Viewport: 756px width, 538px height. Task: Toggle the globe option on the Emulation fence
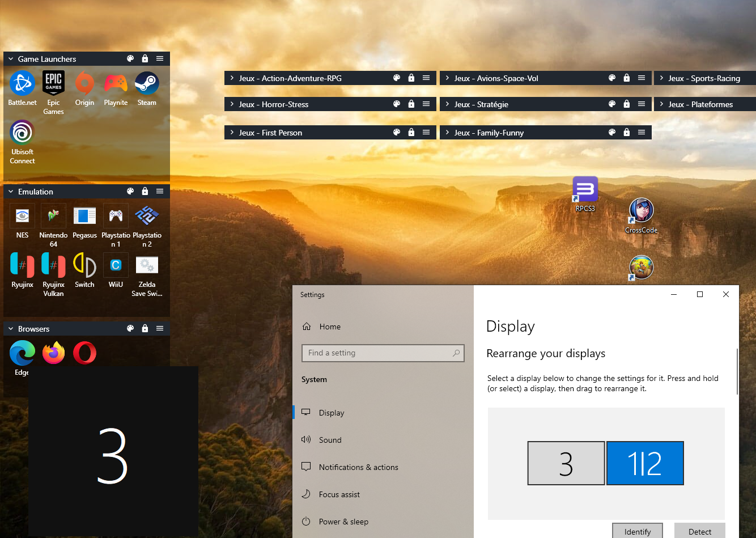click(130, 191)
